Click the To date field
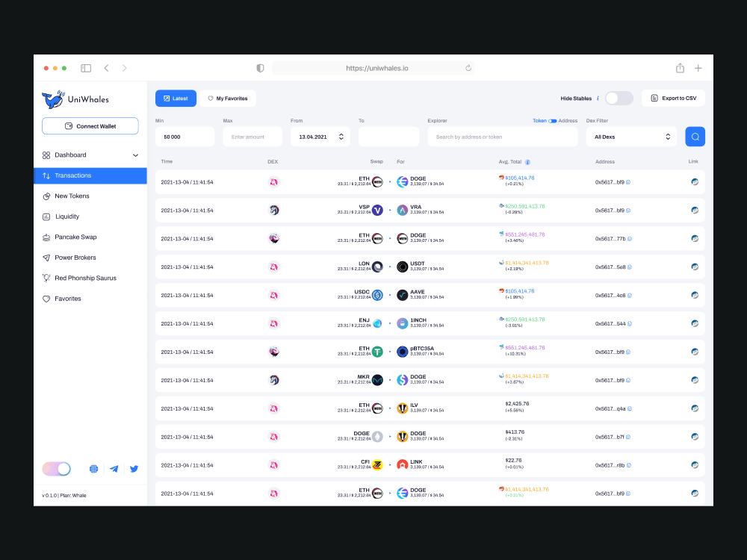The image size is (747, 560). (x=388, y=137)
